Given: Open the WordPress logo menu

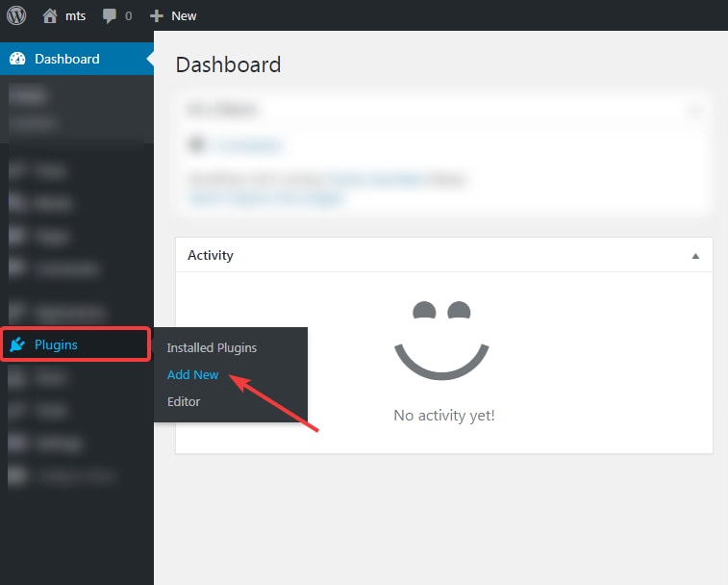Looking at the screenshot, I should point(16,15).
